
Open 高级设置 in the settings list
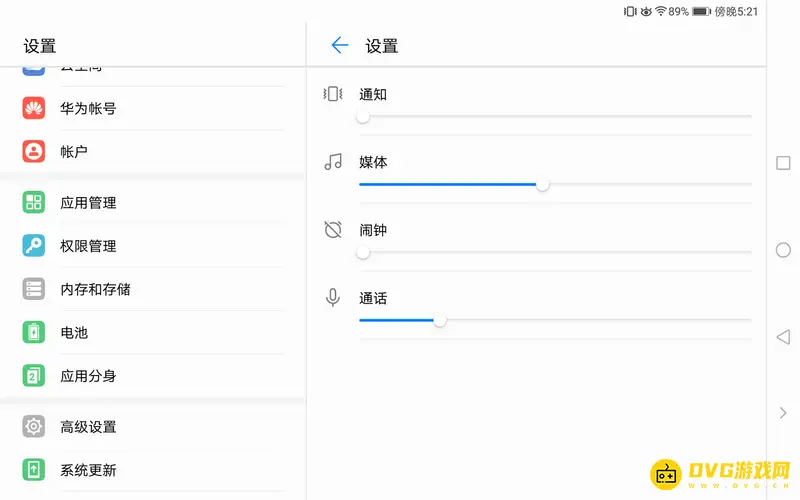153,426
